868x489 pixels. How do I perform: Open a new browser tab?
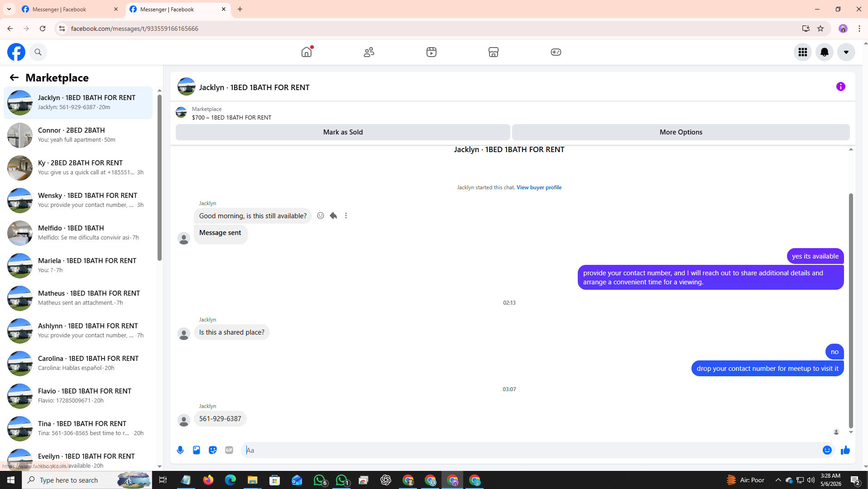(240, 9)
